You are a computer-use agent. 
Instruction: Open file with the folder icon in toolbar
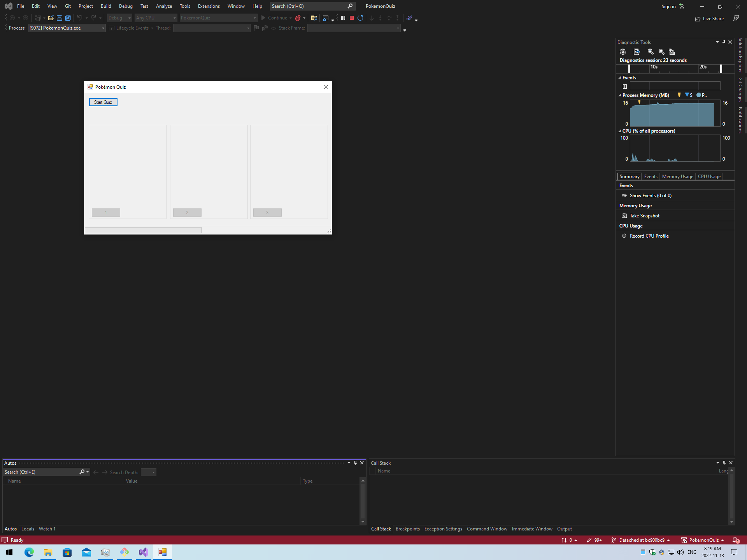pos(51,18)
